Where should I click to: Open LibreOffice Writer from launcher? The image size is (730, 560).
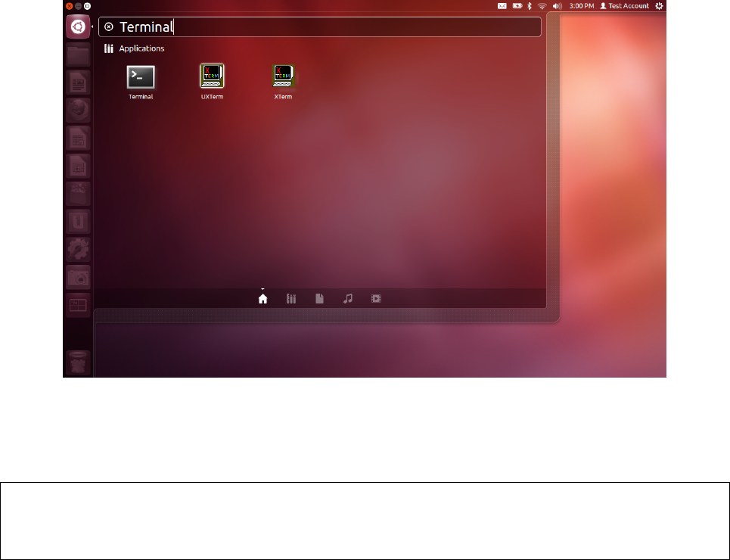(78, 83)
